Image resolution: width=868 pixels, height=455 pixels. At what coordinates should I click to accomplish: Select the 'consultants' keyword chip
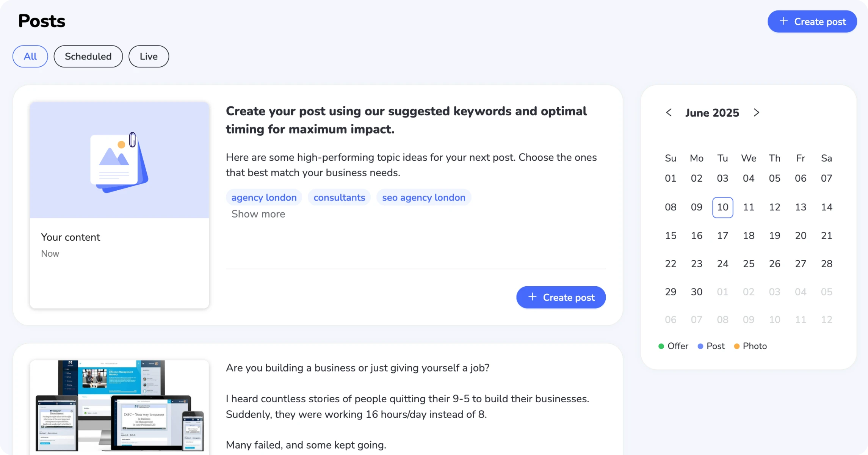tap(339, 197)
